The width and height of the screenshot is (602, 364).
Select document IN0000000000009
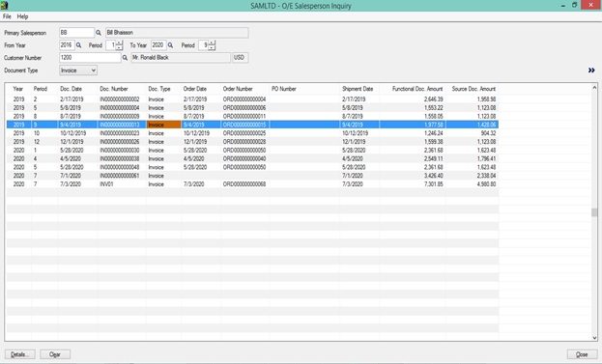tap(120, 116)
